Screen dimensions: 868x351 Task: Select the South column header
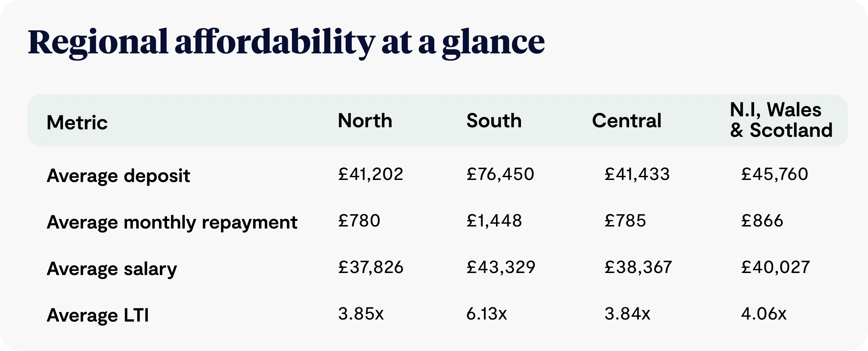click(494, 120)
